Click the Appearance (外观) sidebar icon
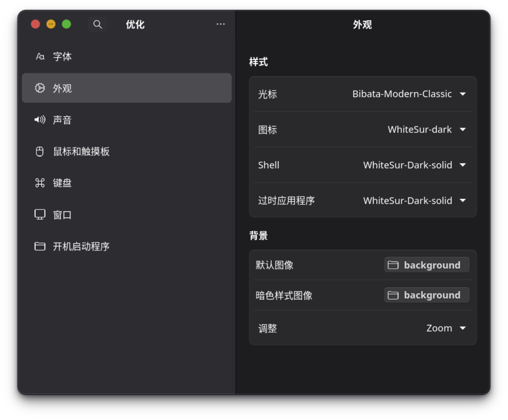The height and width of the screenshot is (420, 508). (40, 88)
